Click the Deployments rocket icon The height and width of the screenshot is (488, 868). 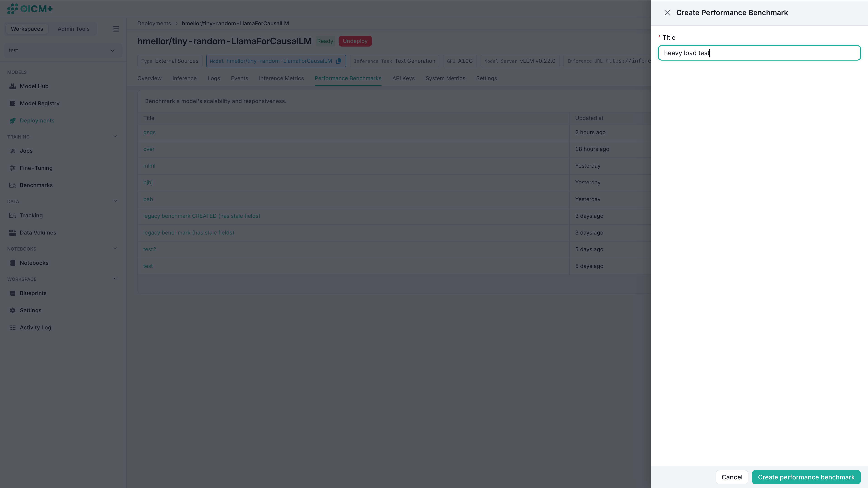tap(12, 121)
